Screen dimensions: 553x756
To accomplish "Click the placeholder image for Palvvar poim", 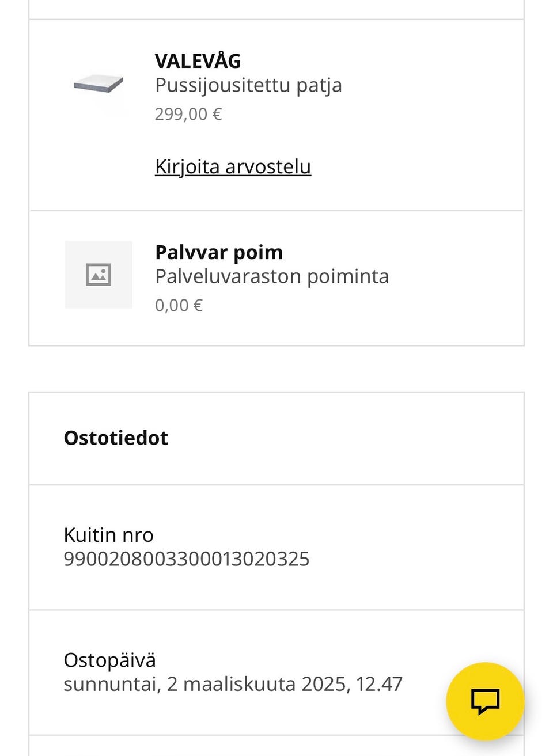I will (98, 275).
